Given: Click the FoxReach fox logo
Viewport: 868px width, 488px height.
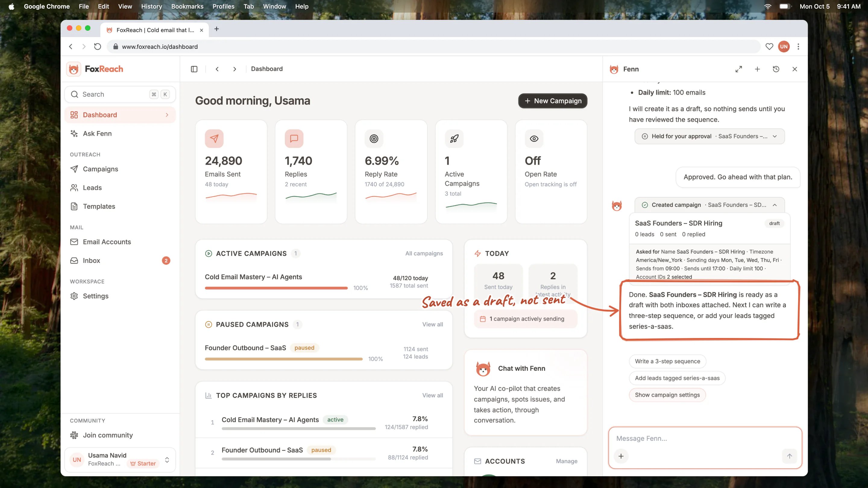Looking at the screenshot, I should pos(74,69).
